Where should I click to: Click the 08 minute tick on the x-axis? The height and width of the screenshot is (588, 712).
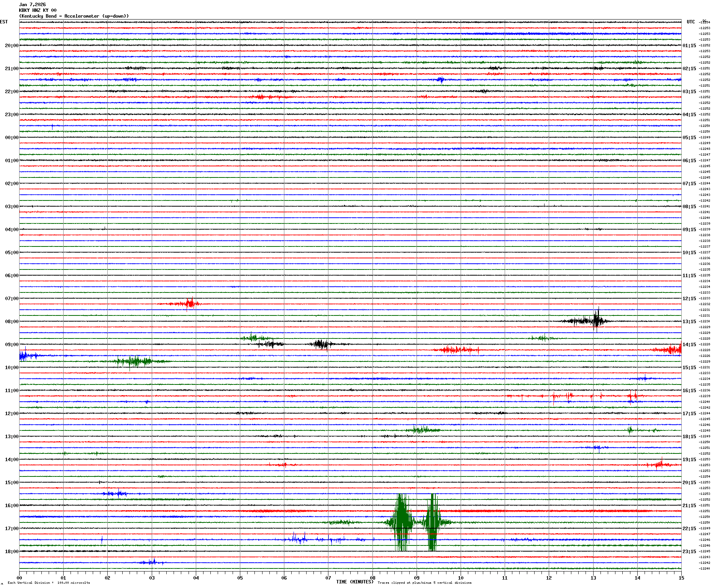[x=372, y=578]
